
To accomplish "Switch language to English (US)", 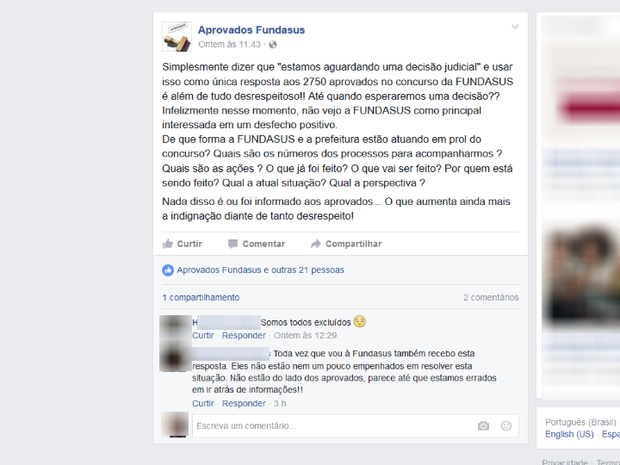I will tap(569, 434).
